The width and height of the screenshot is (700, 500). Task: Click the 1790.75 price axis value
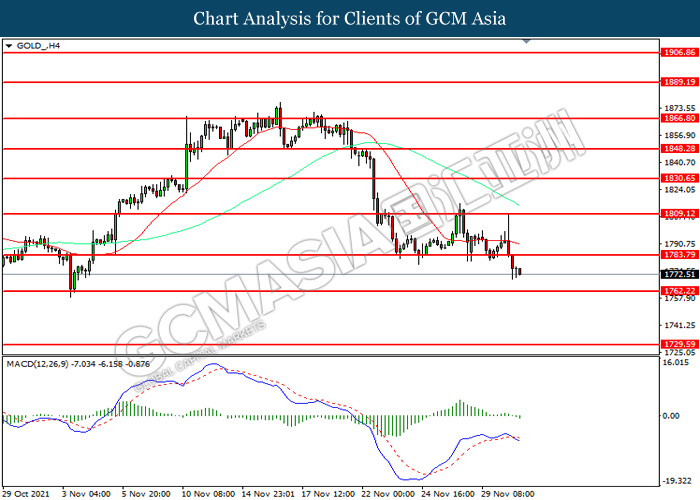679,244
